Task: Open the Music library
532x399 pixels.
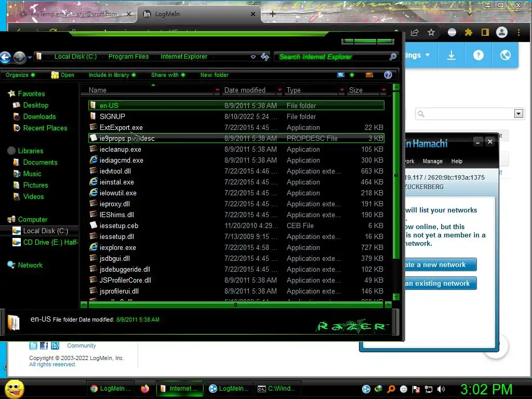Action: point(32,174)
